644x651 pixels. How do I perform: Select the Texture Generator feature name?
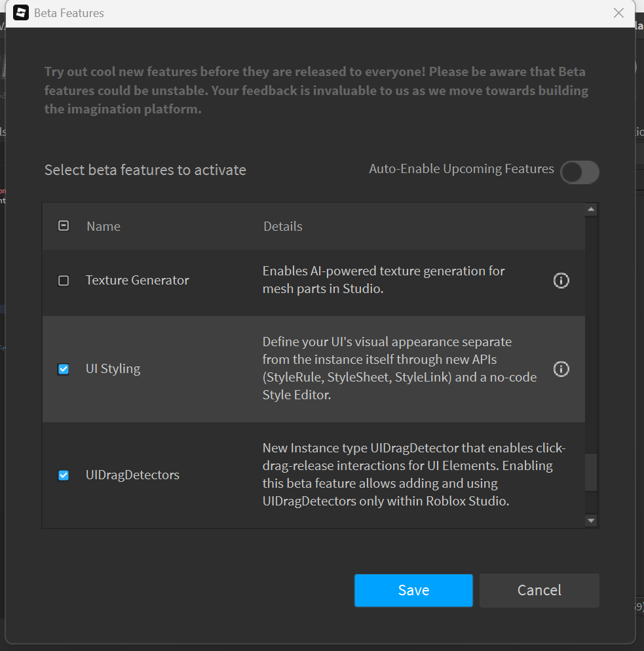pyautogui.click(x=138, y=280)
